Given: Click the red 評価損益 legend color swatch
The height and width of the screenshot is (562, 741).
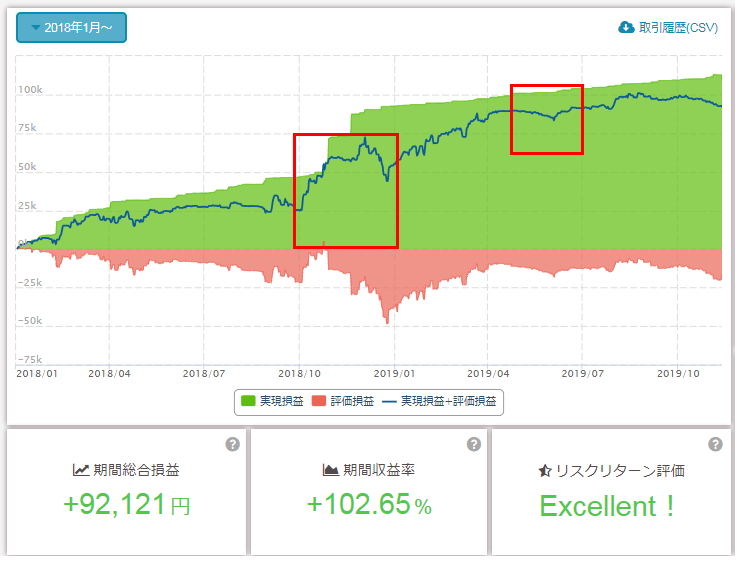Looking at the screenshot, I should 318,401.
